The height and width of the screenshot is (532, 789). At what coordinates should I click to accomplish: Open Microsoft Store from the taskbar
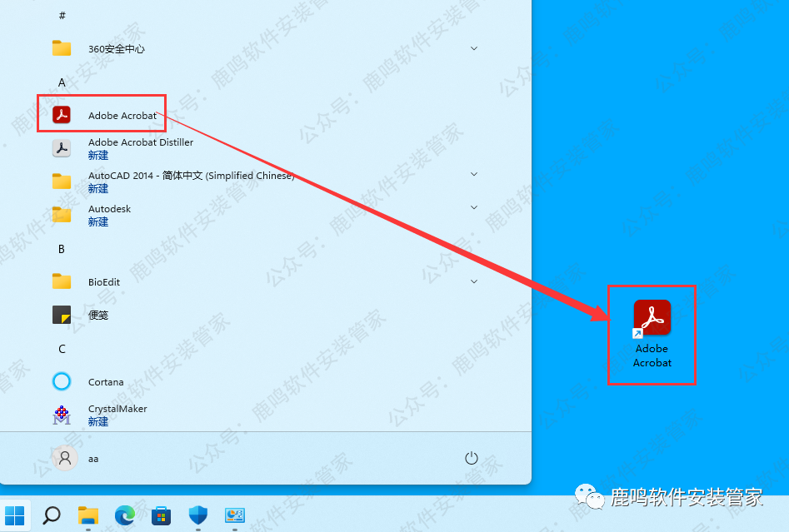(162, 515)
